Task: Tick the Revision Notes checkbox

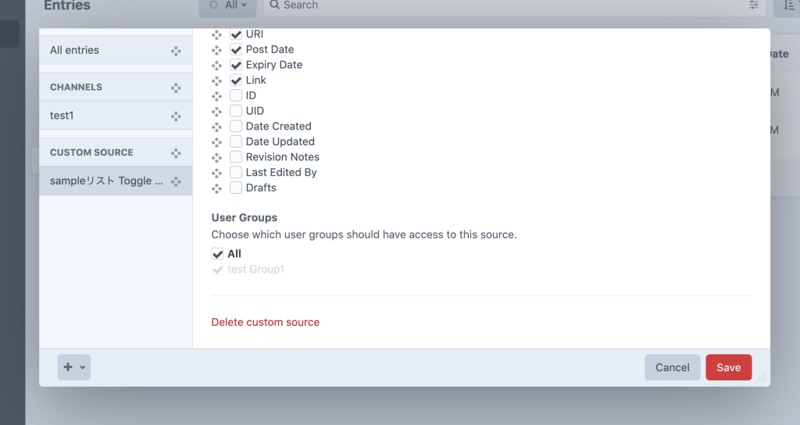Action: tap(236, 157)
